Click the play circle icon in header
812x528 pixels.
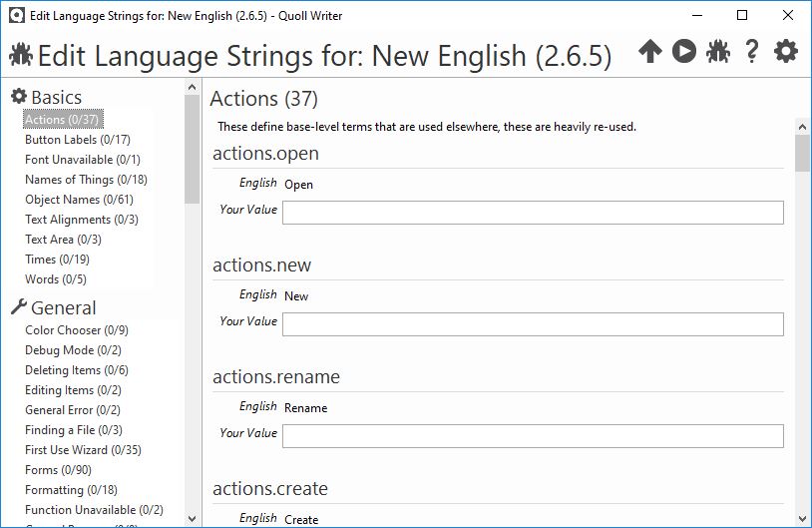point(684,51)
